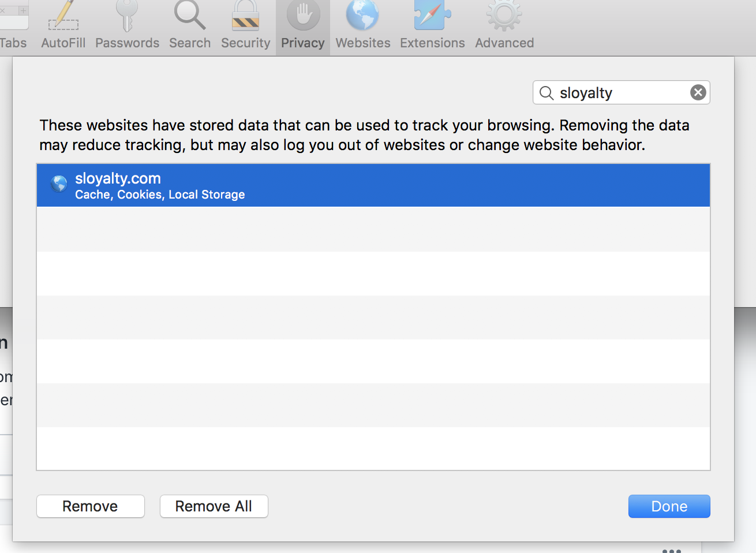Focus the website data search field
Viewport: 756px width, 553px height.
pos(622,92)
